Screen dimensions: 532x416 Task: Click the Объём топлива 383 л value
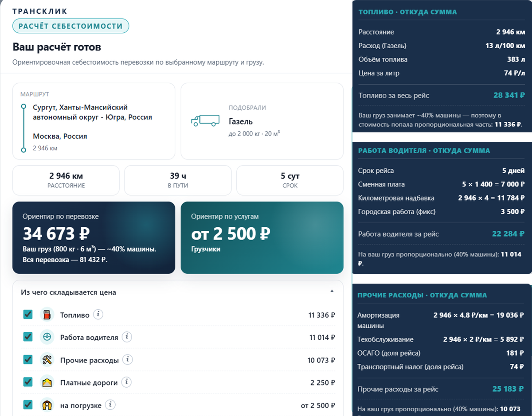[x=516, y=59]
